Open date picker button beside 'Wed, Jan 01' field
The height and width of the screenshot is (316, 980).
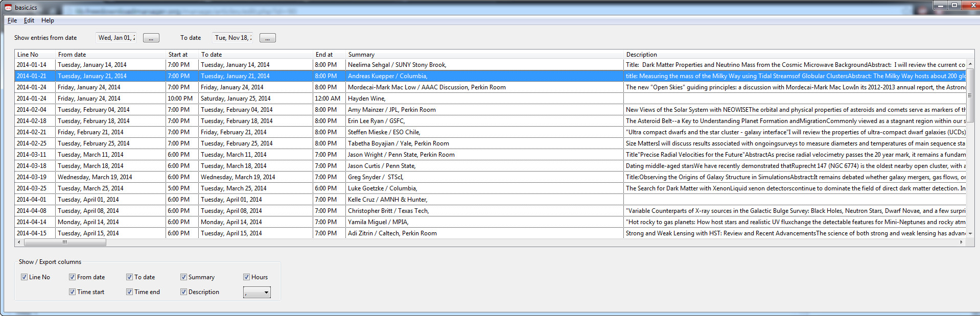coord(151,38)
